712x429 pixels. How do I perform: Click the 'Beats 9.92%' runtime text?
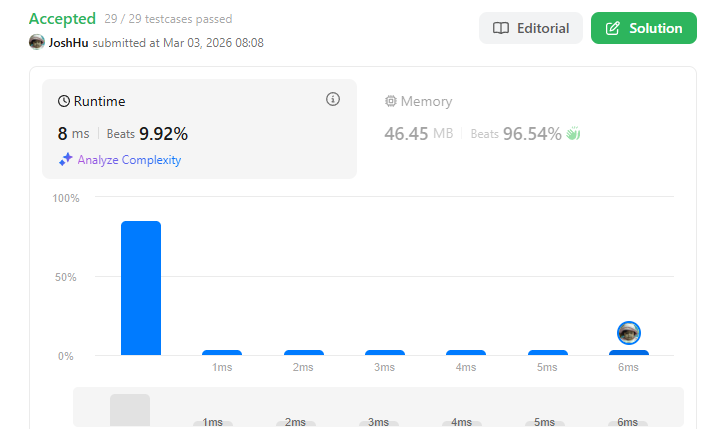tap(147, 133)
